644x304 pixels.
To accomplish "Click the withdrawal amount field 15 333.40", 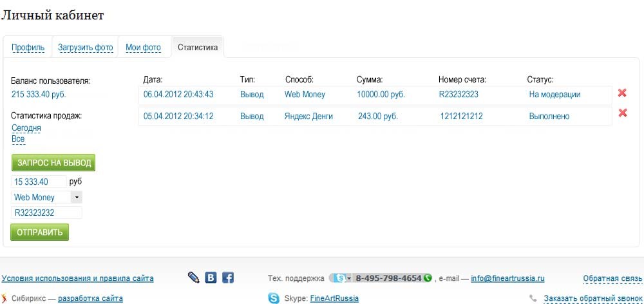I will pyautogui.click(x=39, y=182).
